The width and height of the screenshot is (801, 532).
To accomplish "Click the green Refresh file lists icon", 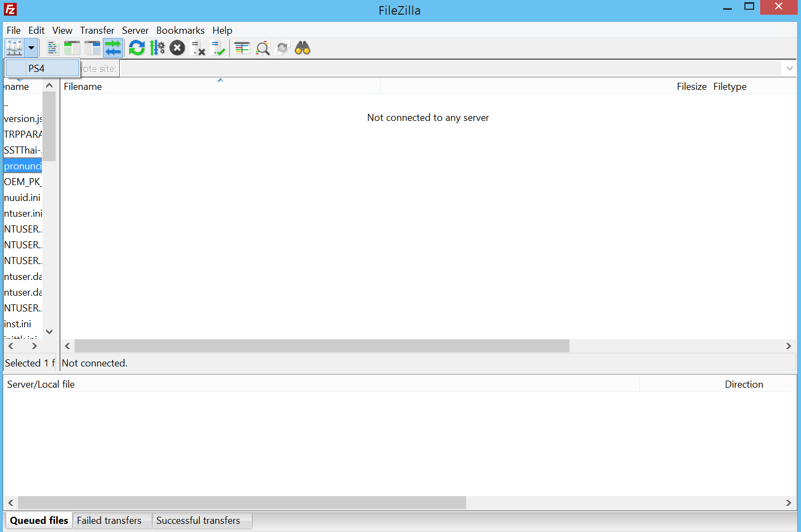I will point(137,48).
